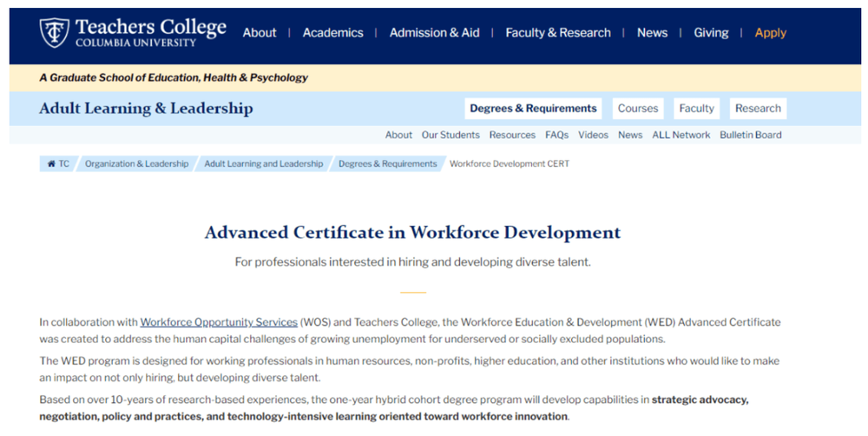The height and width of the screenshot is (436, 868).
Task: Open Faculty & Research menu
Action: (x=558, y=33)
